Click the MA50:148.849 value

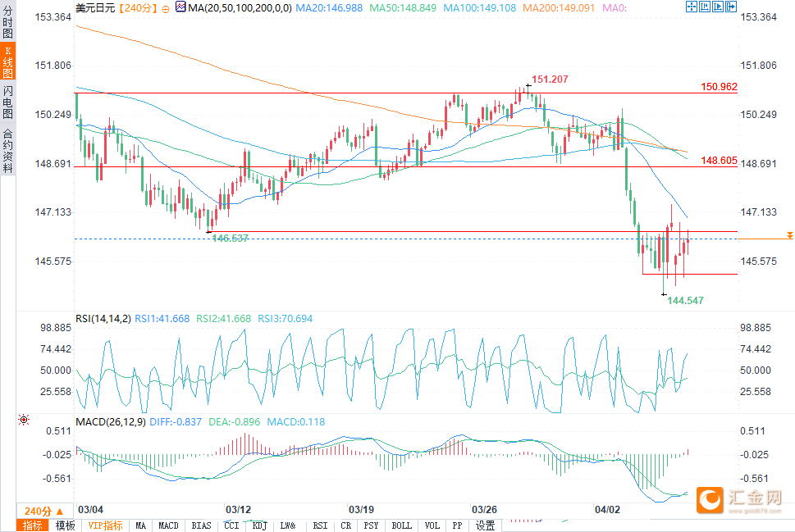click(x=403, y=8)
